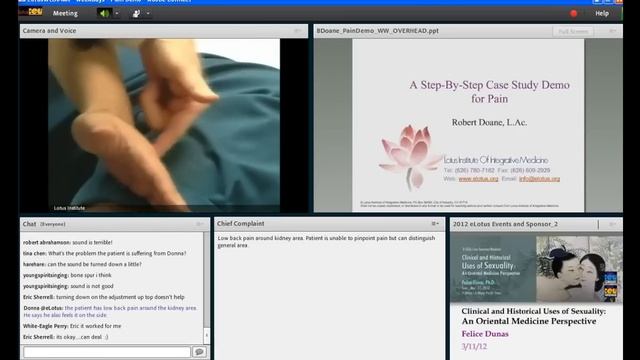This screenshot has height=360, width=640.
Task: Click the chat '(Everyone)' label
Action: click(x=53, y=224)
